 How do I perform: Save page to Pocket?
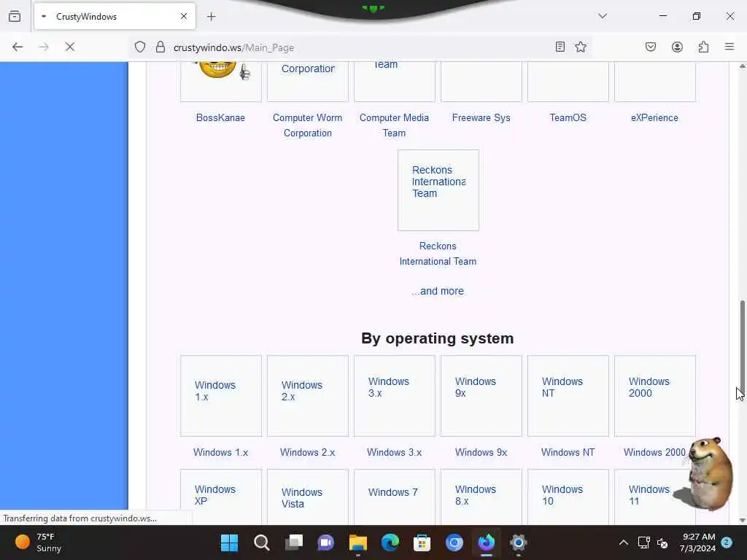coord(651,47)
